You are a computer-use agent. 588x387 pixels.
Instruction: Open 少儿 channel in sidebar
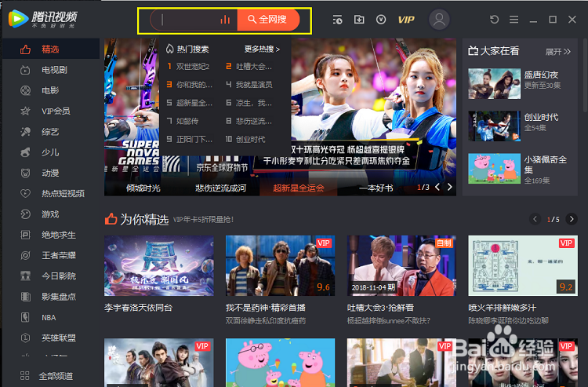(51, 152)
